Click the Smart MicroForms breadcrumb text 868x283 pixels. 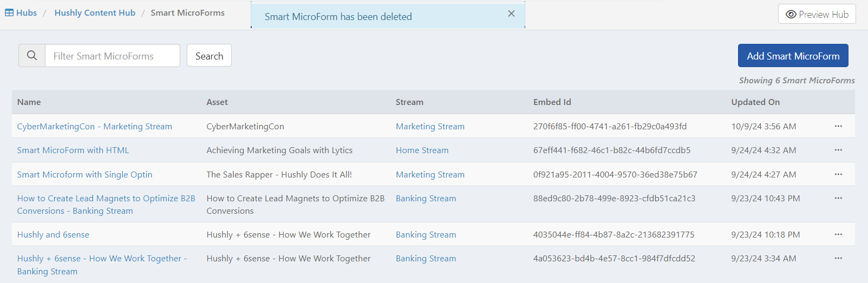pos(187,13)
